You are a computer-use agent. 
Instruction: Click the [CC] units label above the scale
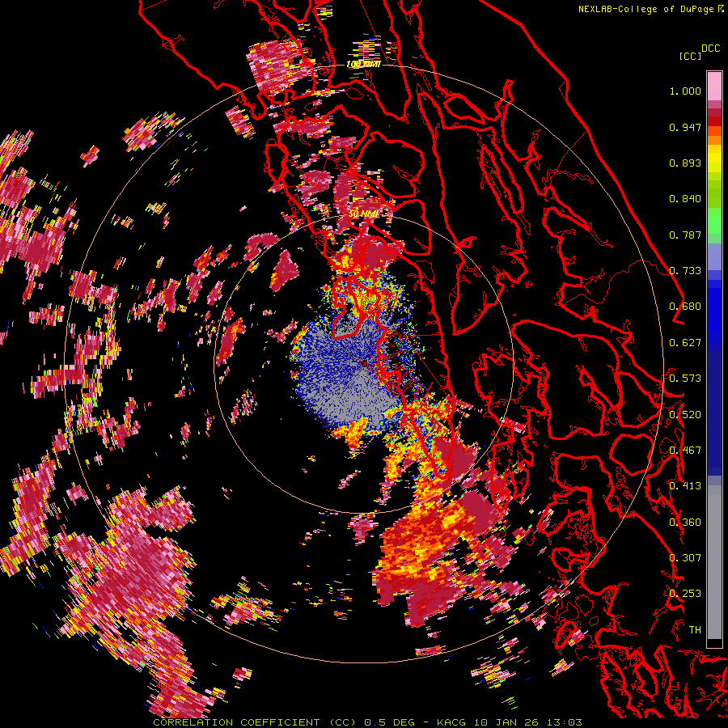coord(691,56)
